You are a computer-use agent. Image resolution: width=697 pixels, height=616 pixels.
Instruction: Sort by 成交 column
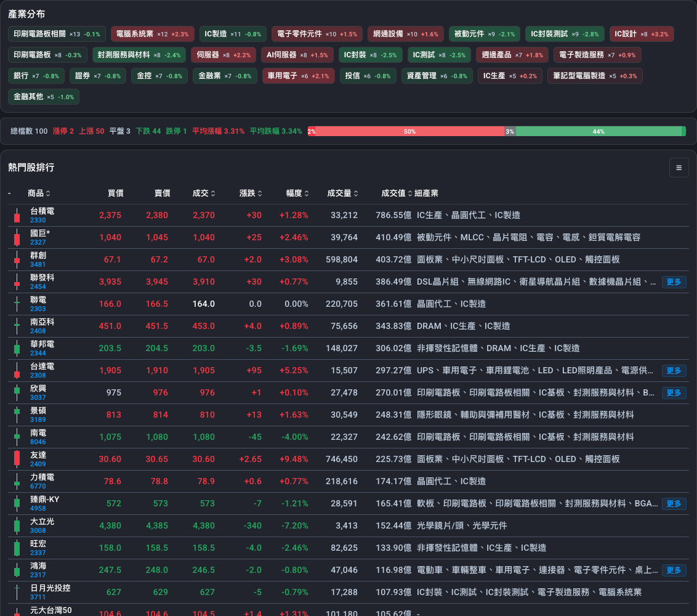click(204, 193)
